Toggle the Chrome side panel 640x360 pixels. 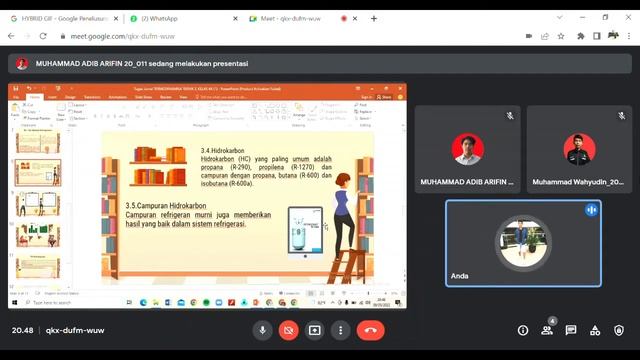click(597, 36)
